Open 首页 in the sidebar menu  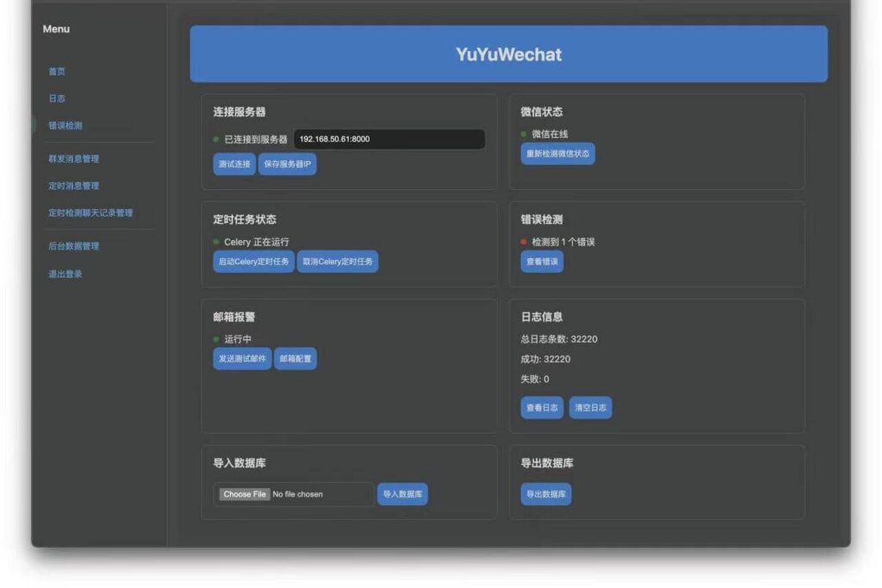57,71
